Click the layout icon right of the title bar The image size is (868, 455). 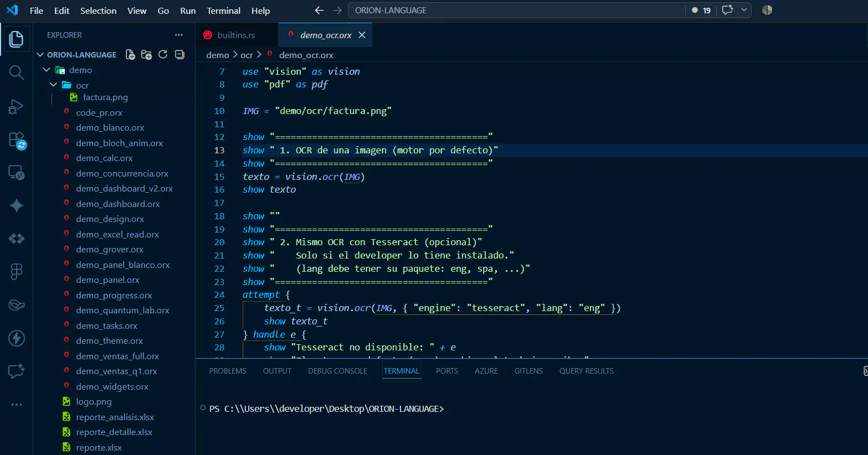tap(767, 10)
